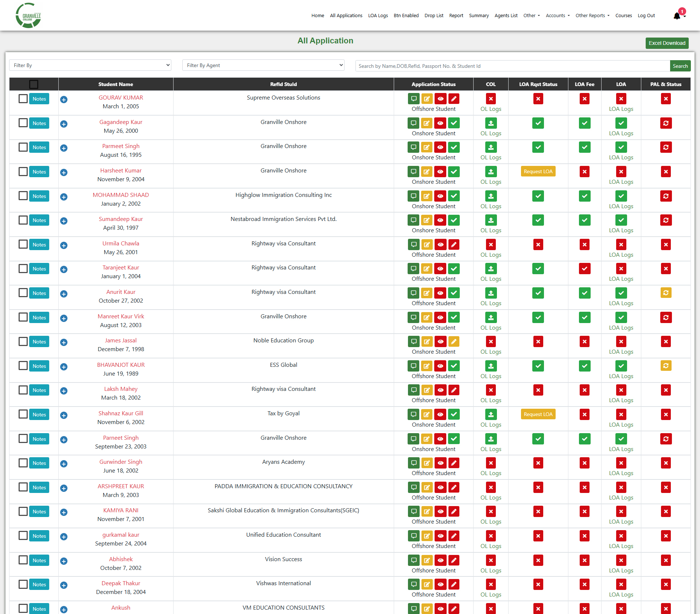Click the Excel Download button
Image resolution: width=700 pixels, height=614 pixels.
tap(667, 43)
